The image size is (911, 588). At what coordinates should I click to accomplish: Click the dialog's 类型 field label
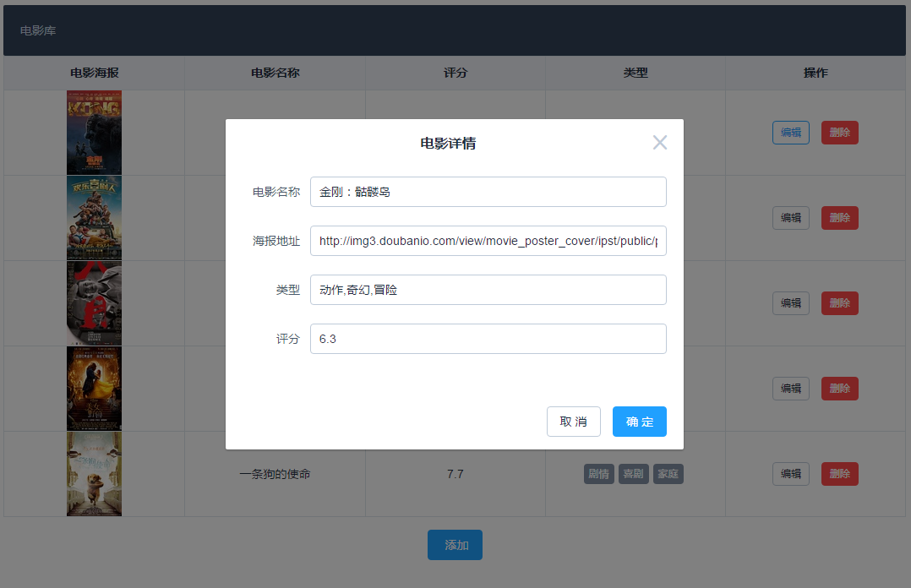(x=288, y=289)
